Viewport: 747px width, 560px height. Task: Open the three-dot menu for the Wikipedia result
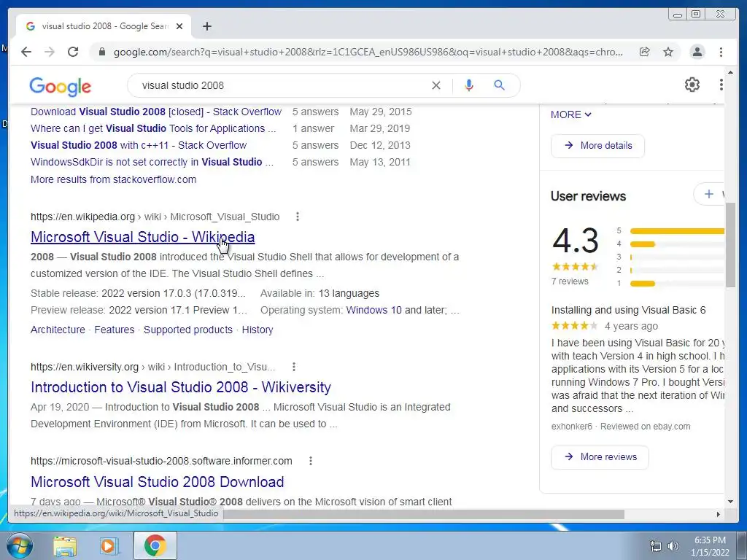click(298, 217)
